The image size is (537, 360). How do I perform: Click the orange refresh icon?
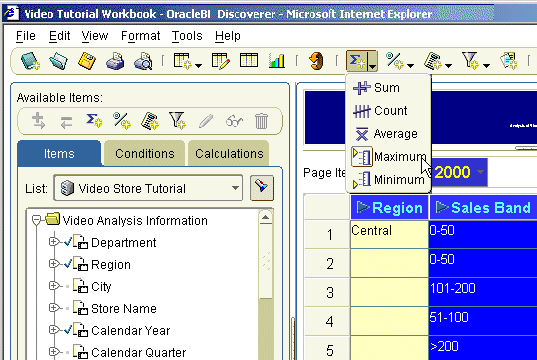click(x=316, y=61)
